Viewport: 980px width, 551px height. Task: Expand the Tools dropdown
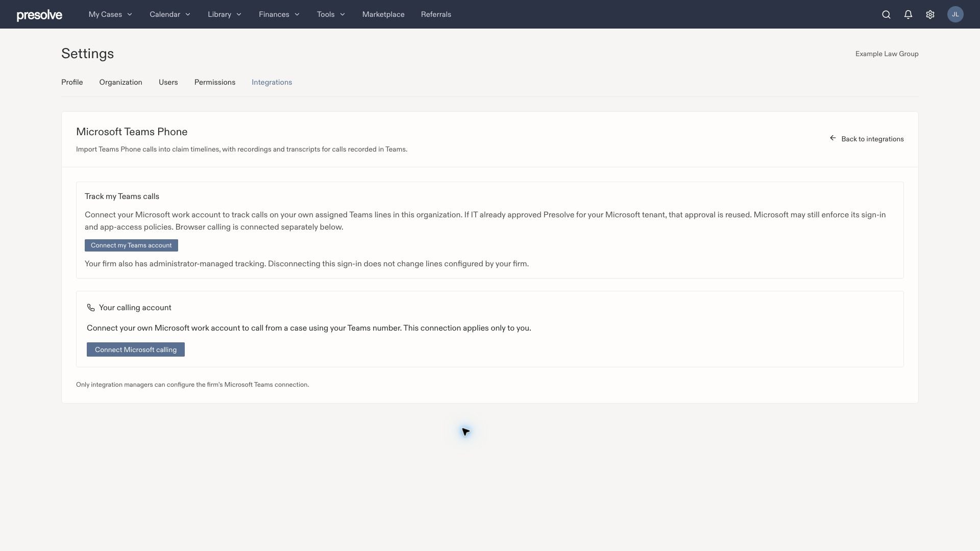pos(331,14)
